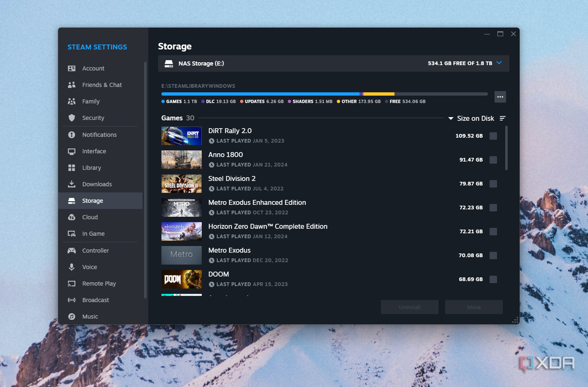The width and height of the screenshot is (588, 387).
Task: Click the Library grid icon
Action: tap(72, 168)
